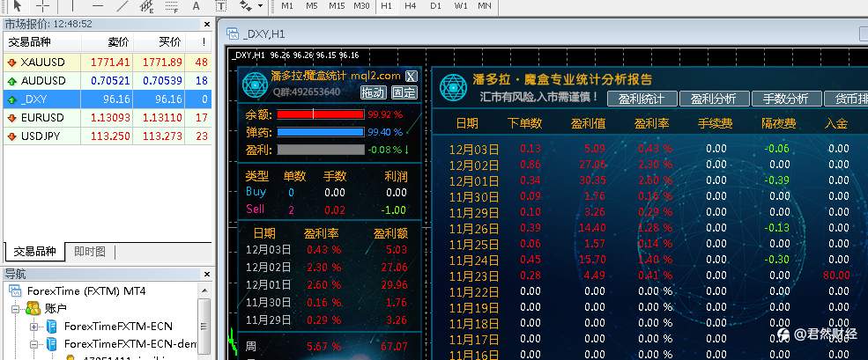
Task: Click the 账户 accounts icon
Action: pyautogui.click(x=33, y=309)
